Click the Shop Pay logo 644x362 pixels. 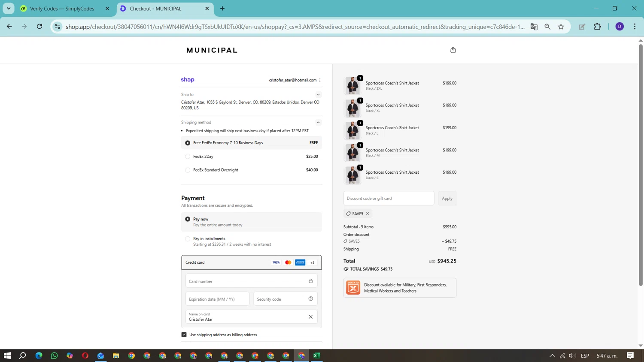pos(188,80)
